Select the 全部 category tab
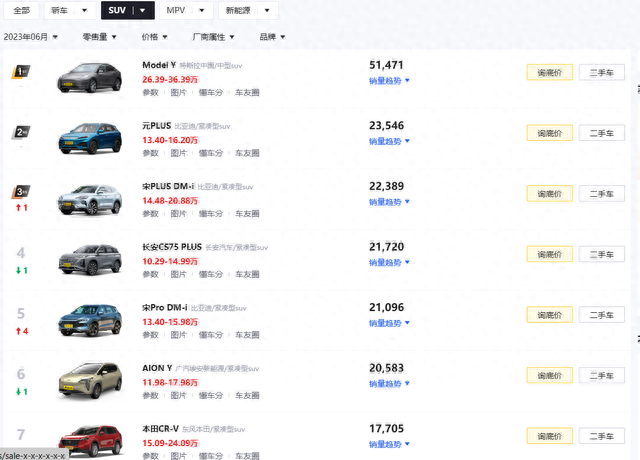 [21, 10]
